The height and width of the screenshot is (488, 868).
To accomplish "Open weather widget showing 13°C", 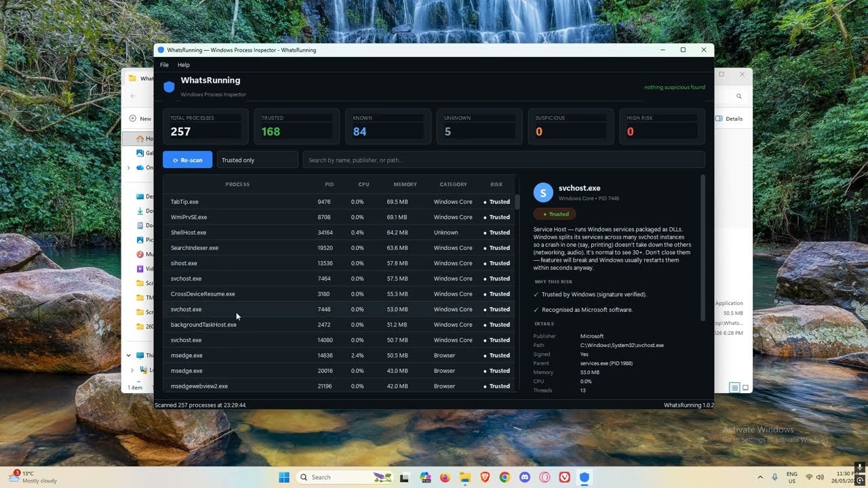I will point(32,477).
